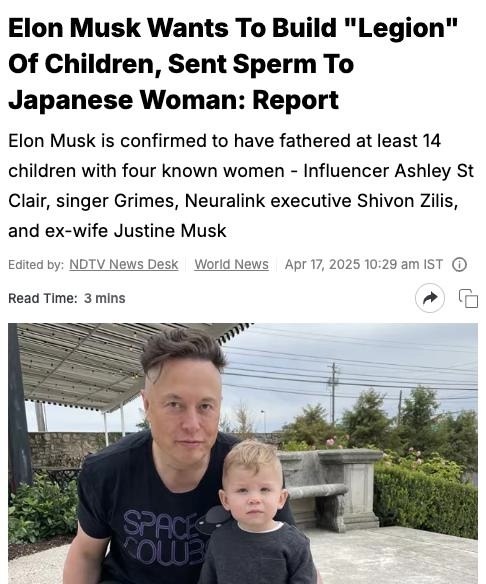Click the stone bench in the photo
Viewport: 486px width, 584px height.
point(330,490)
